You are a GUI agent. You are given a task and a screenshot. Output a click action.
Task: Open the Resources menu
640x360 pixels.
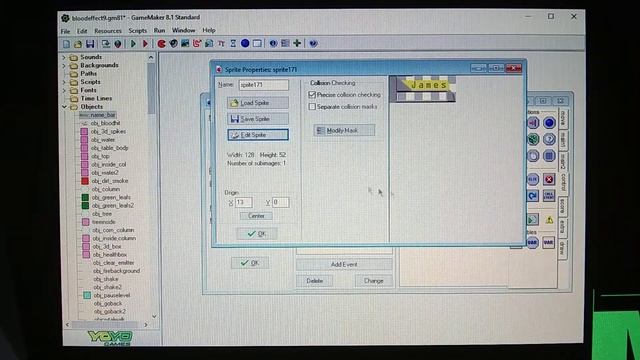pyautogui.click(x=108, y=31)
